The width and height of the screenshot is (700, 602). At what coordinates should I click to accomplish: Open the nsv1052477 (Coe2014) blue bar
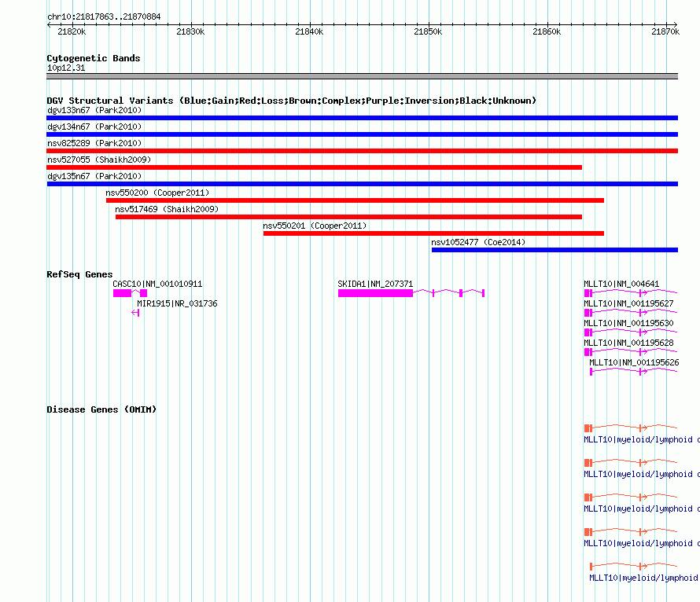(x=554, y=250)
